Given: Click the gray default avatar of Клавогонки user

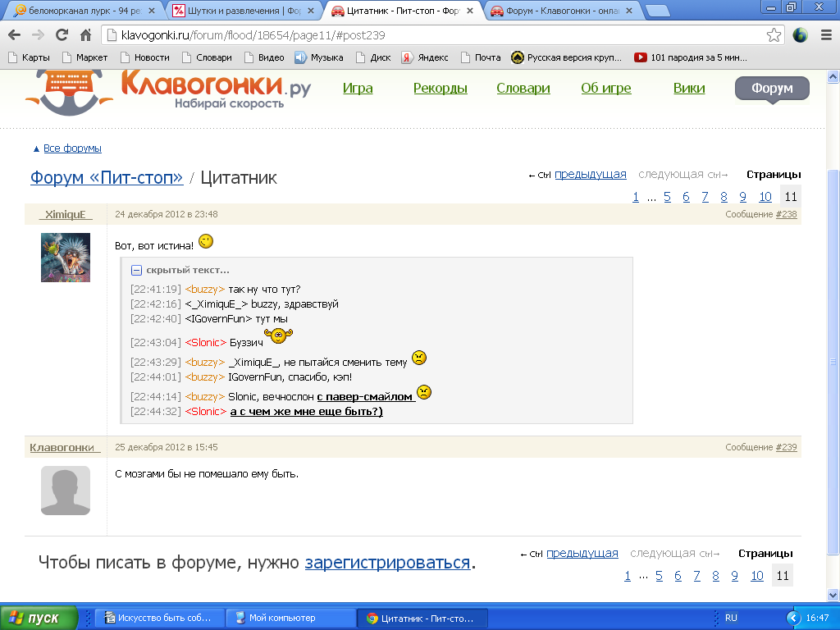Looking at the screenshot, I should tap(66, 491).
